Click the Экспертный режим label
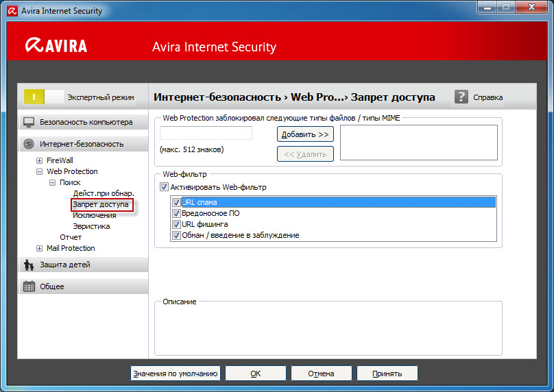This screenshot has width=554, height=392. pyautogui.click(x=101, y=97)
